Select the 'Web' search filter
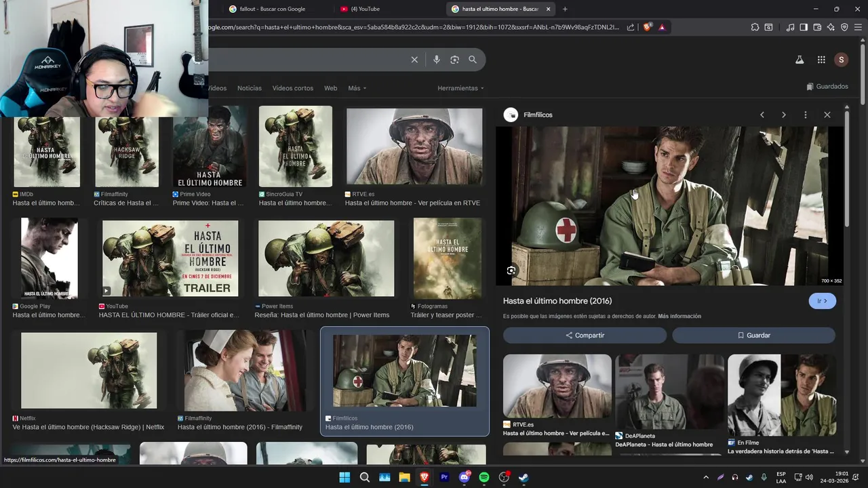Image resolution: width=868 pixels, height=488 pixels. click(330, 88)
